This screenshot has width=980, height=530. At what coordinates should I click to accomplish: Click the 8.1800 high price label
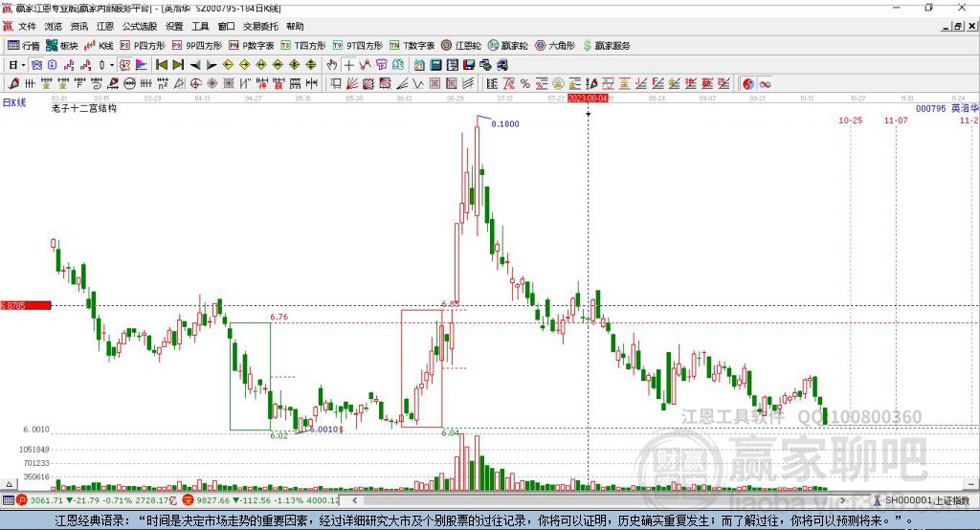[505, 124]
